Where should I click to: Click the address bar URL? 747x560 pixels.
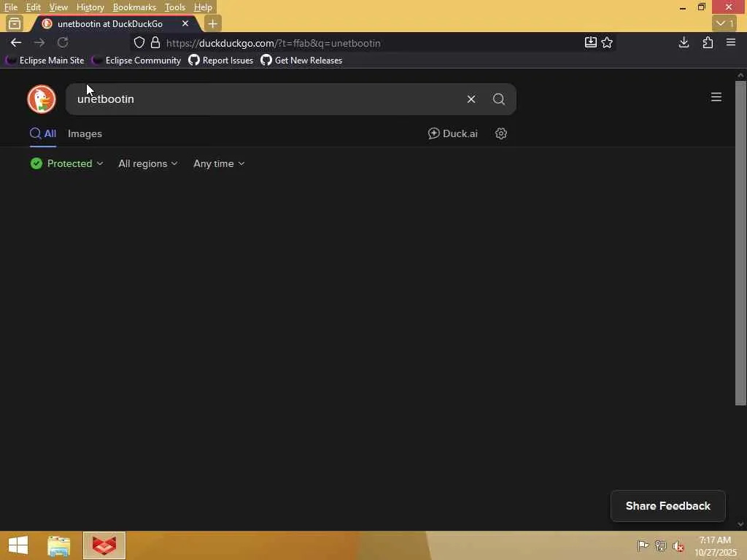click(x=274, y=43)
